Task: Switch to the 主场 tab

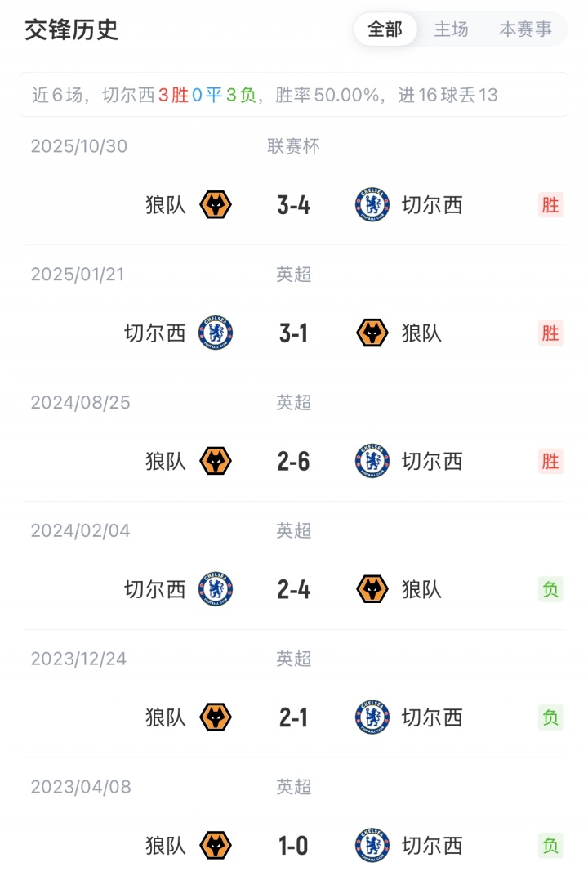Action: 451,29
